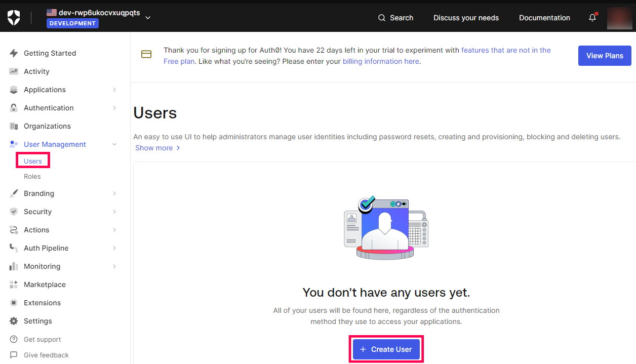
Task: Click the Marketplace grid-plus icon
Action: 14,285
